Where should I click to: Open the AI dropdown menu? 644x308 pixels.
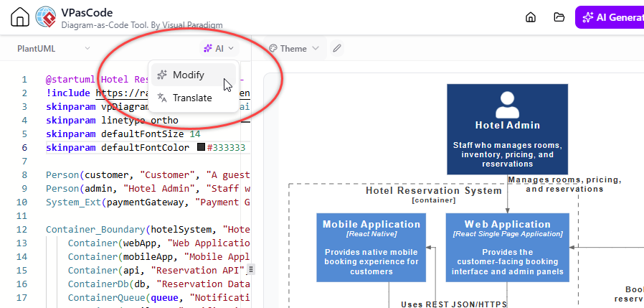point(219,49)
